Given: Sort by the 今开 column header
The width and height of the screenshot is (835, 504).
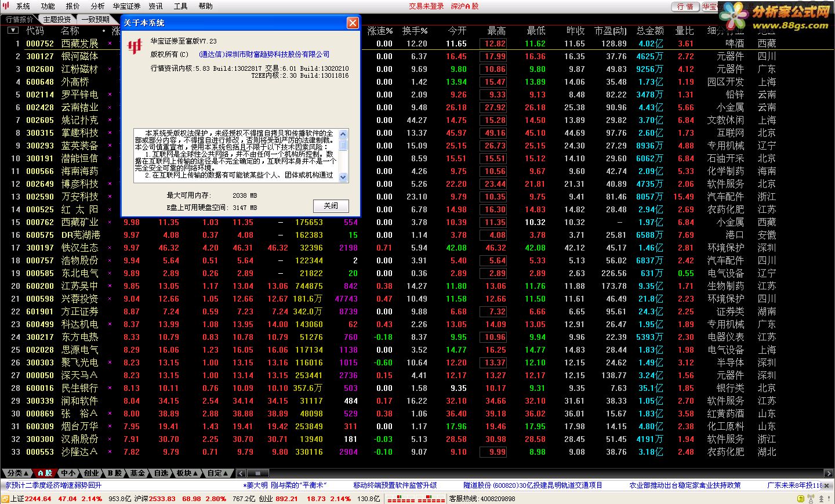Looking at the screenshot, I should click(x=457, y=30).
